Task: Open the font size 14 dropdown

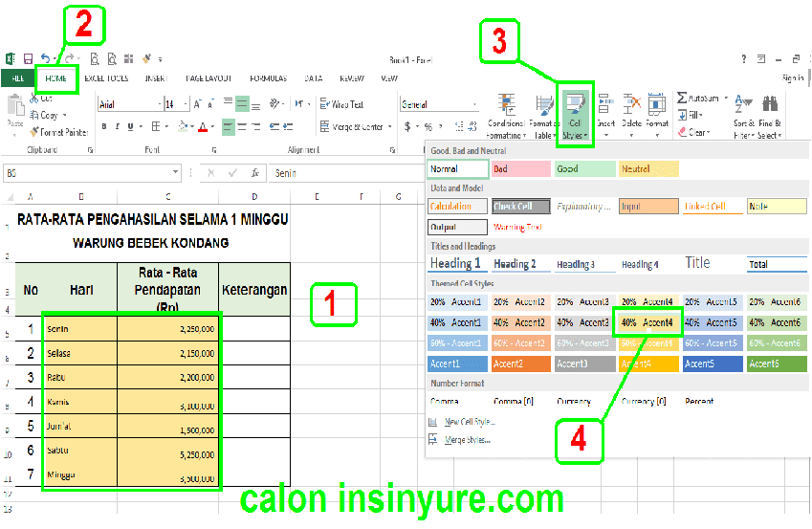Action: (x=186, y=104)
